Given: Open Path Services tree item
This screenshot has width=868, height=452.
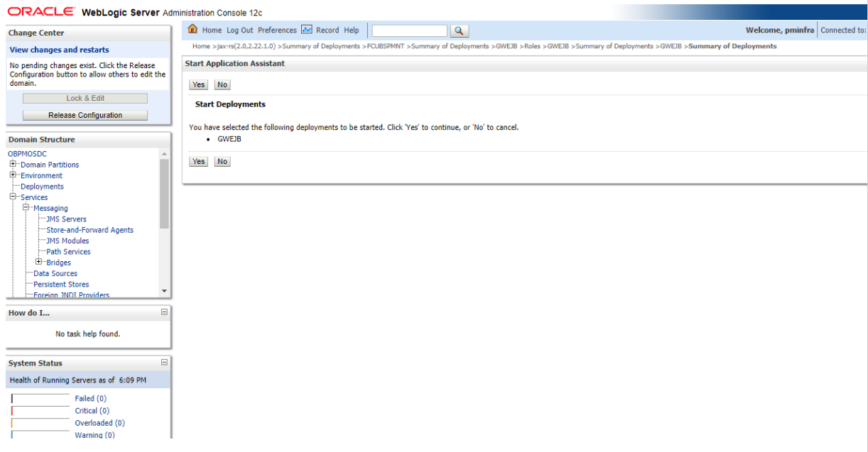Looking at the screenshot, I should (68, 252).
